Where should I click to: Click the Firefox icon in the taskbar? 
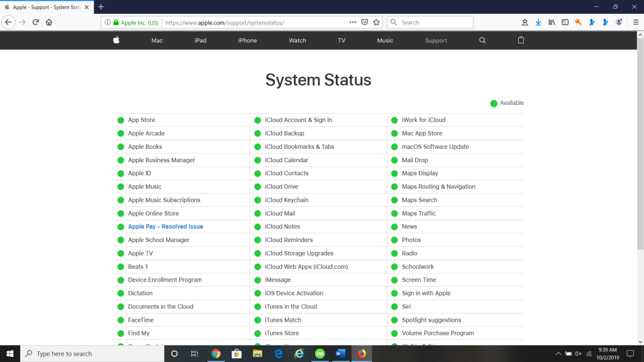(362, 353)
